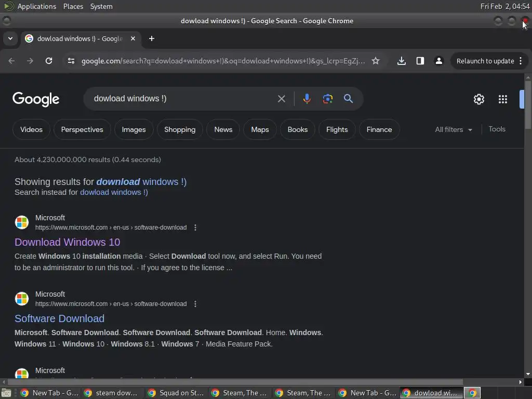Click the horizontal scrollbar at bottom
The height and width of the screenshot is (399, 532).
pyautogui.click(x=235, y=382)
